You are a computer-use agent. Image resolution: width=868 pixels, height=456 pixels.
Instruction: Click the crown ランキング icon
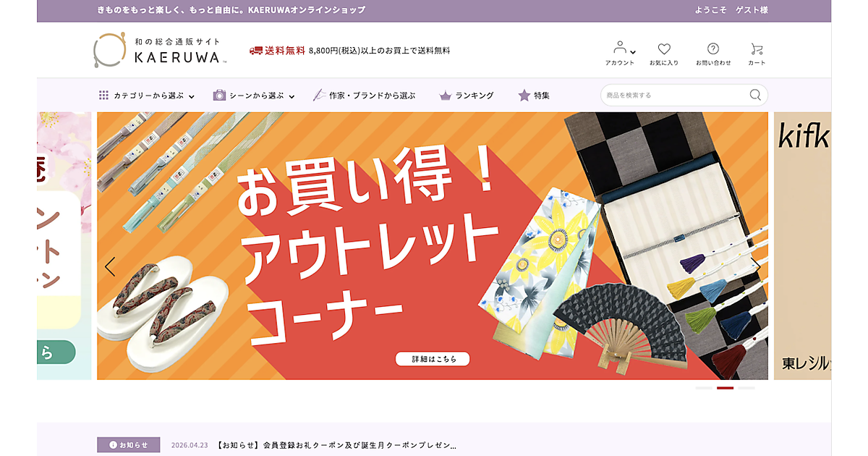[x=446, y=96]
